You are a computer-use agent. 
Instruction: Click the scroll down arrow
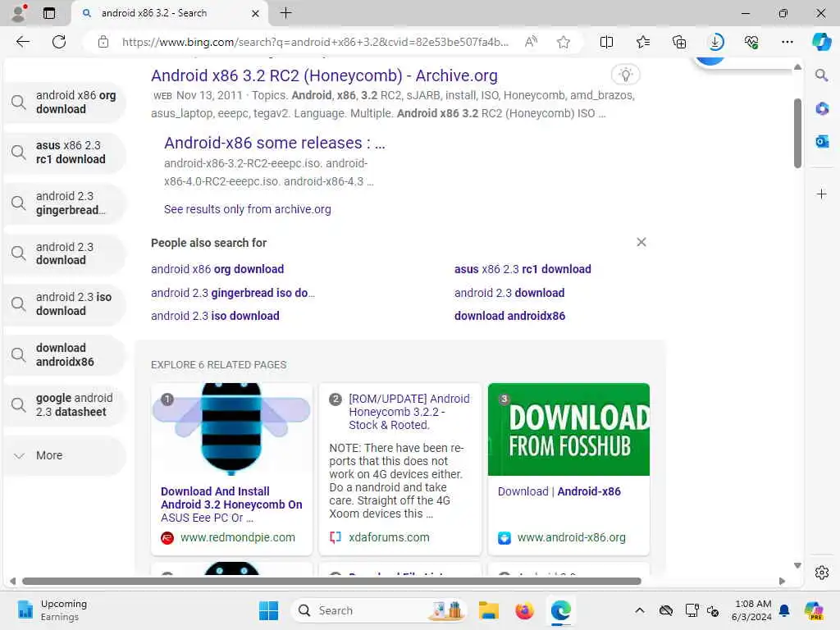point(797,565)
